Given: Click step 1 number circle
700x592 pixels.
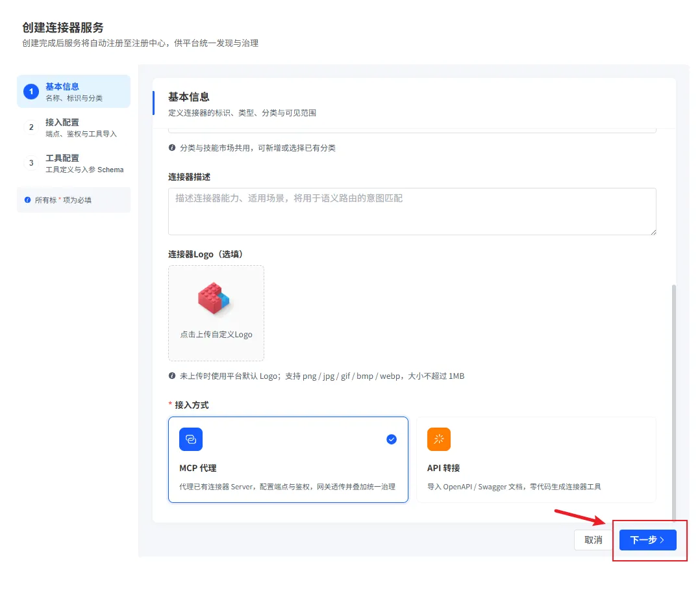Looking at the screenshot, I should pos(31,92).
